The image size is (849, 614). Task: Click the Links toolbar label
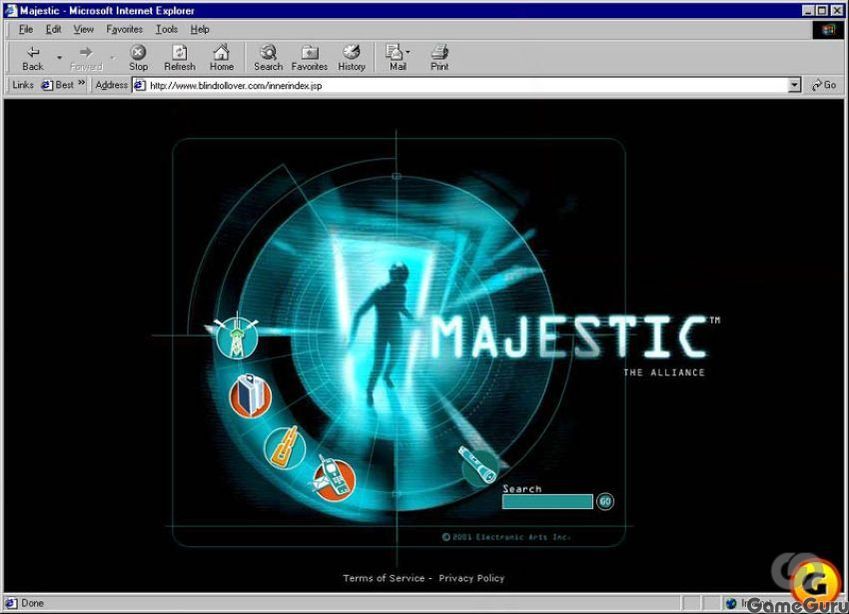(x=23, y=85)
